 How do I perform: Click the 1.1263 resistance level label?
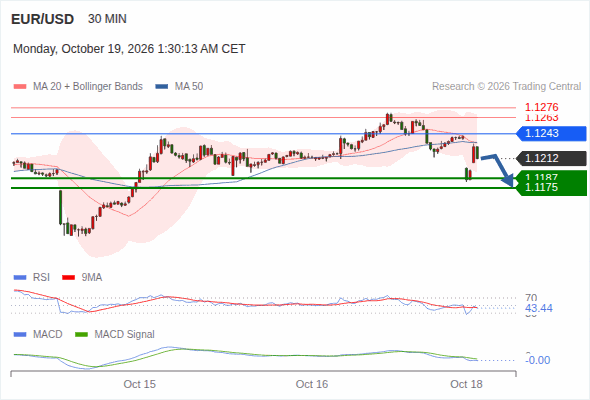(541, 118)
